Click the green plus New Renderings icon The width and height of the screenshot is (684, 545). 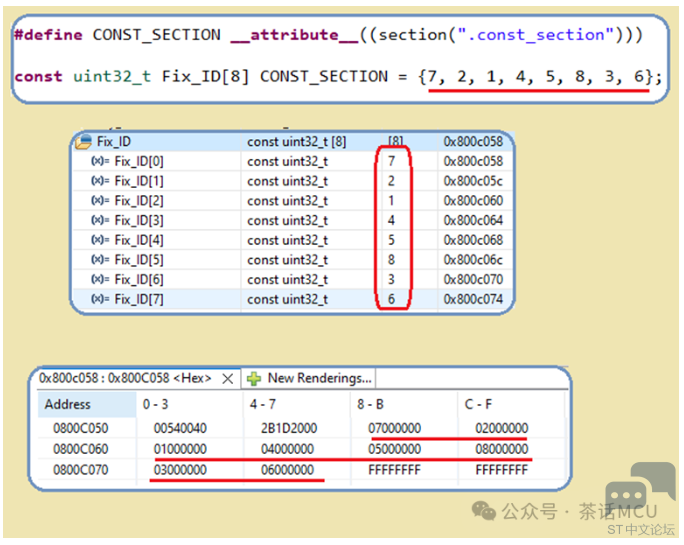click(x=254, y=379)
